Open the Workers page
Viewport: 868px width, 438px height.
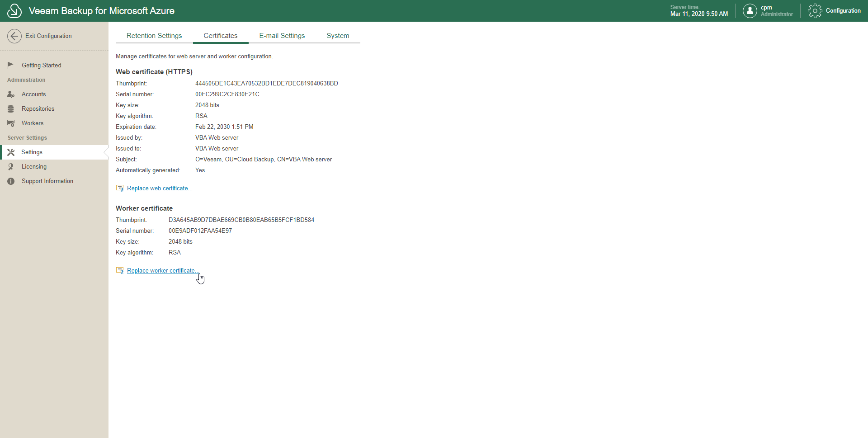tap(54, 123)
